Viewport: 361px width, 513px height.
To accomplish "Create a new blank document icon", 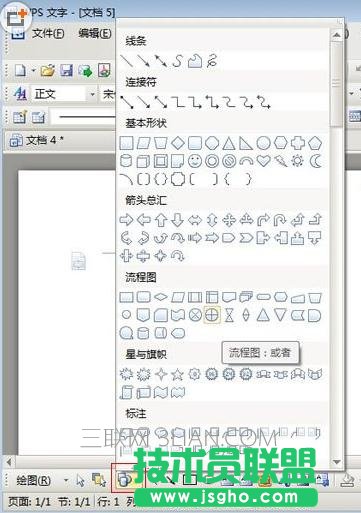I will [x=20, y=71].
